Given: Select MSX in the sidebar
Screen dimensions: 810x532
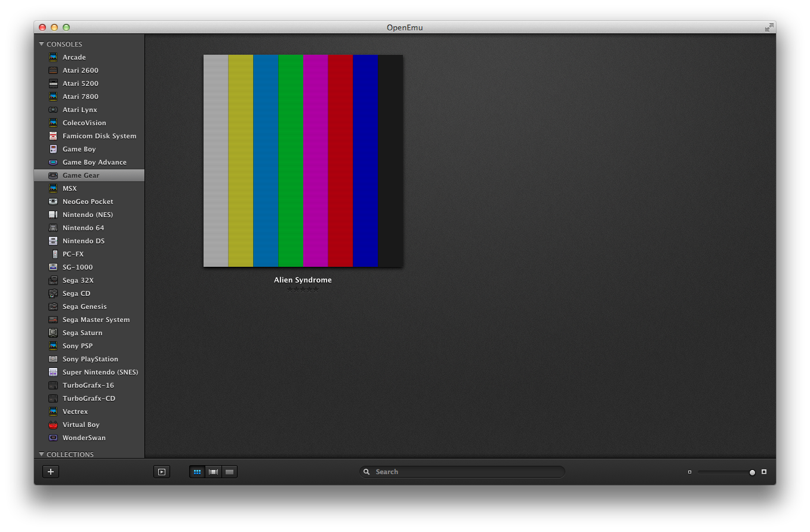Looking at the screenshot, I should click(89, 188).
